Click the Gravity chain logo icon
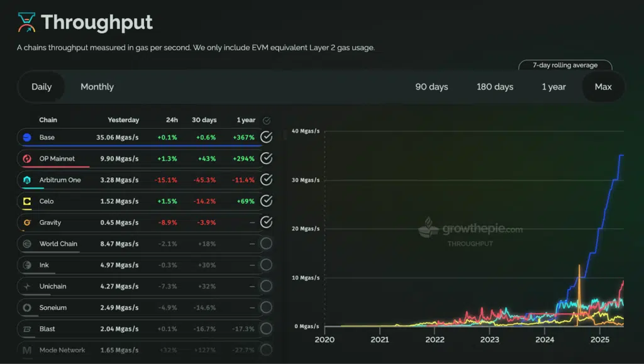Image resolution: width=644 pixels, height=364 pixels. (x=27, y=223)
